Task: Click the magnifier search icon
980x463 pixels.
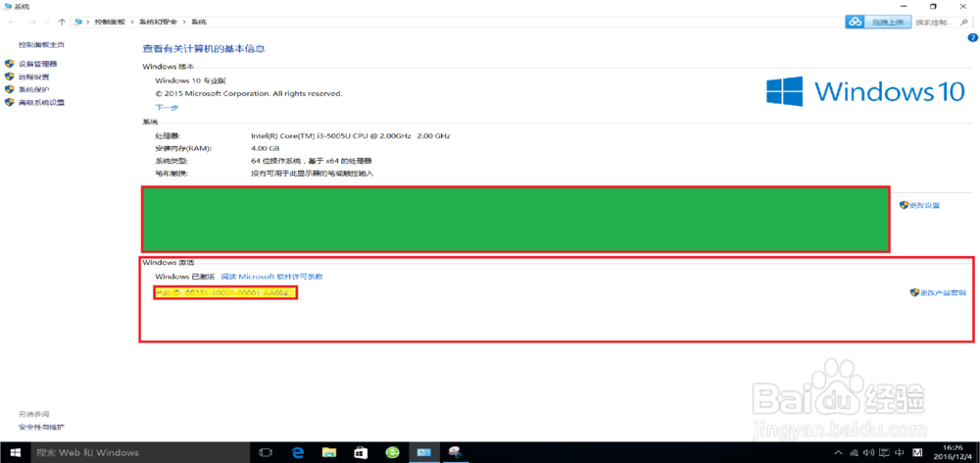Action: 965,22
